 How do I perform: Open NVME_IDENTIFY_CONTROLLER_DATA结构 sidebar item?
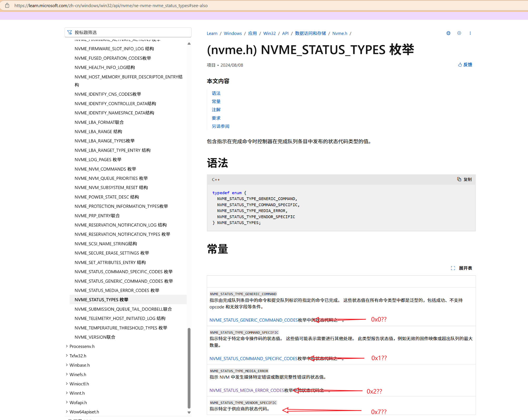click(x=115, y=104)
